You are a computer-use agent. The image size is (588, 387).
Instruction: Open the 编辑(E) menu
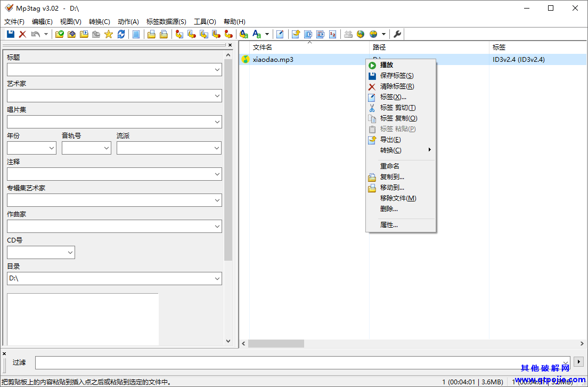pyautogui.click(x=42, y=22)
